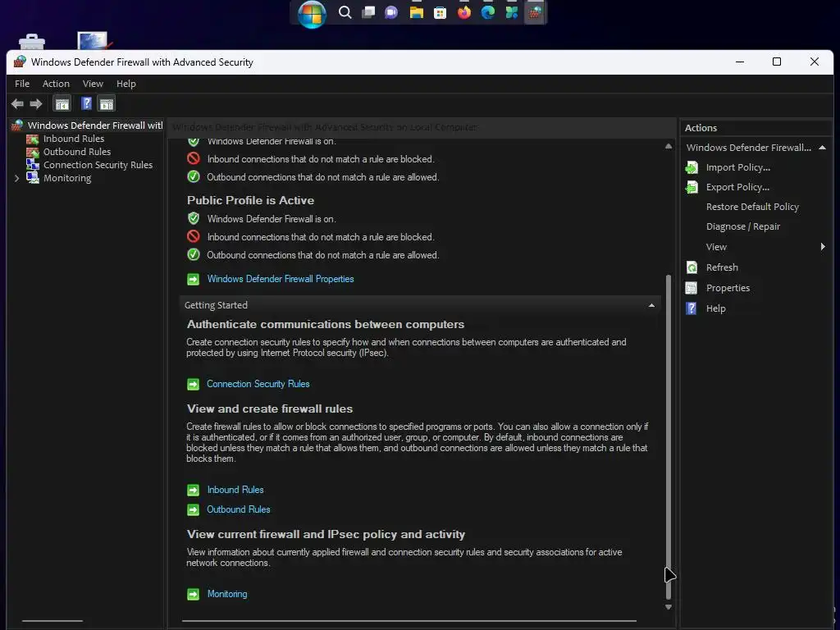Click 'Public Profile is Active' heading
Image resolution: width=840 pixels, height=630 pixels.
point(250,200)
